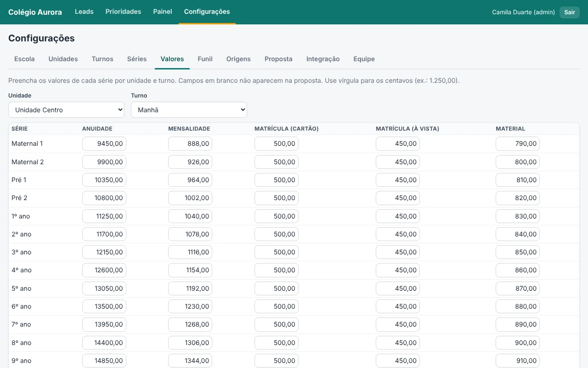Image resolution: width=588 pixels, height=368 pixels.
Task: Open the Equipe tab
Action: coord(364,59)
